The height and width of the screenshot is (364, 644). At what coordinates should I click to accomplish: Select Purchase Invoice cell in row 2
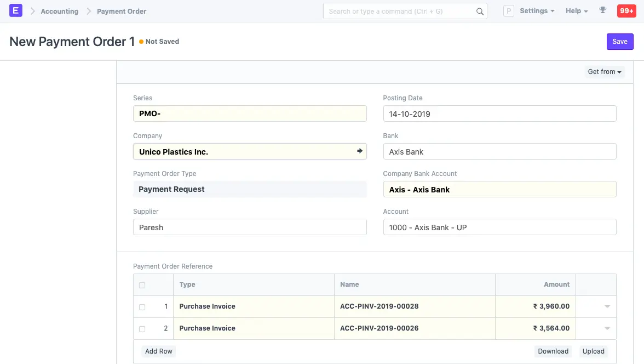click(x=254, y=328)
